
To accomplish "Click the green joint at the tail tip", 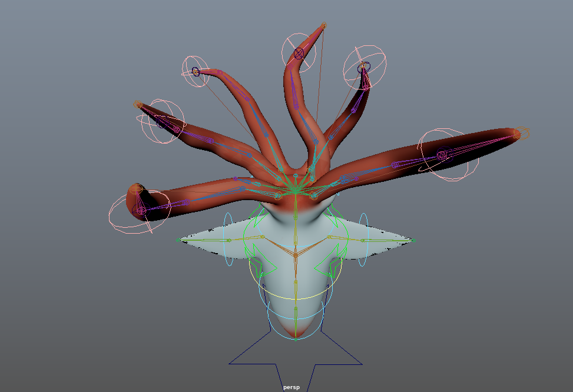I will (296, 340).
